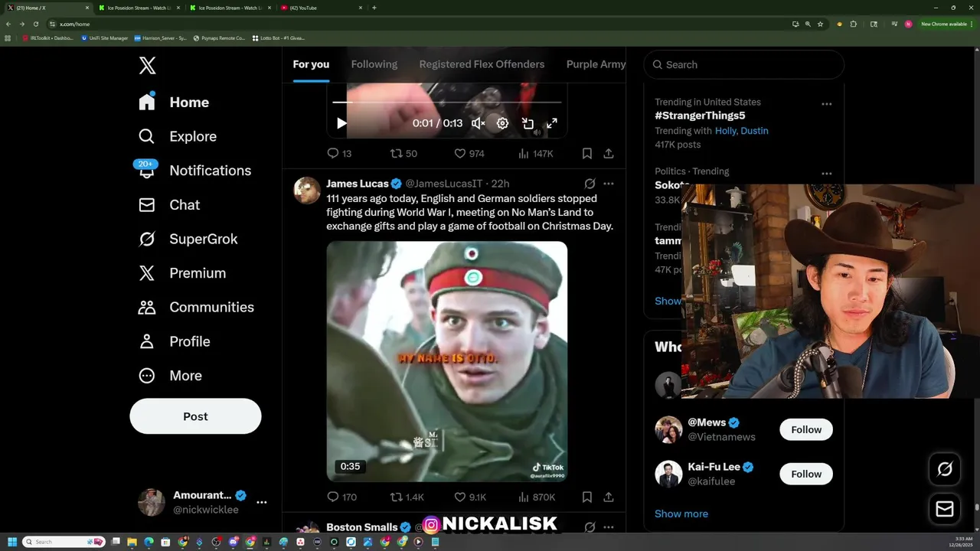Reply to James Lucas post (170 replies)
This screenshot has height=551, width=980.
(x=341, y=497)
